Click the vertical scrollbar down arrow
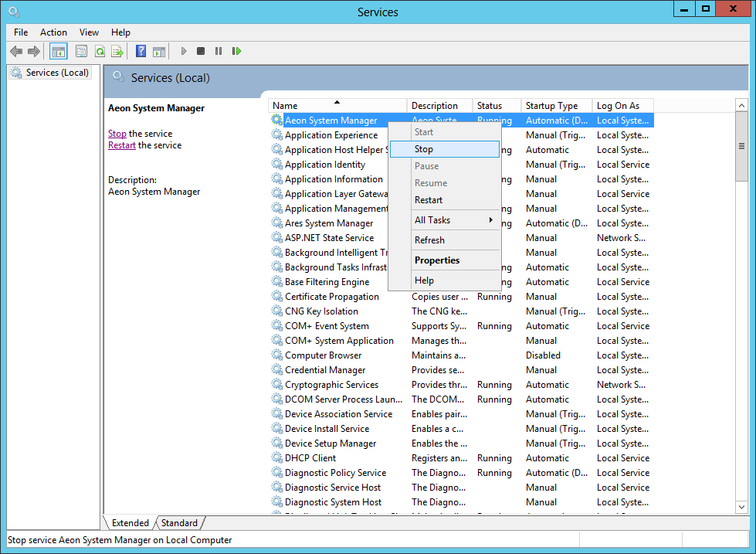 click(x=741, y=507)
